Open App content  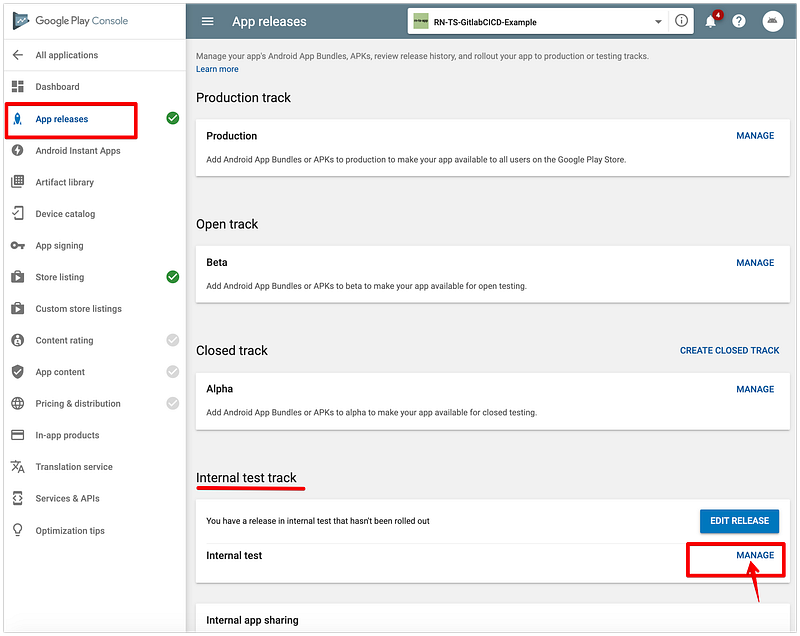60,372
